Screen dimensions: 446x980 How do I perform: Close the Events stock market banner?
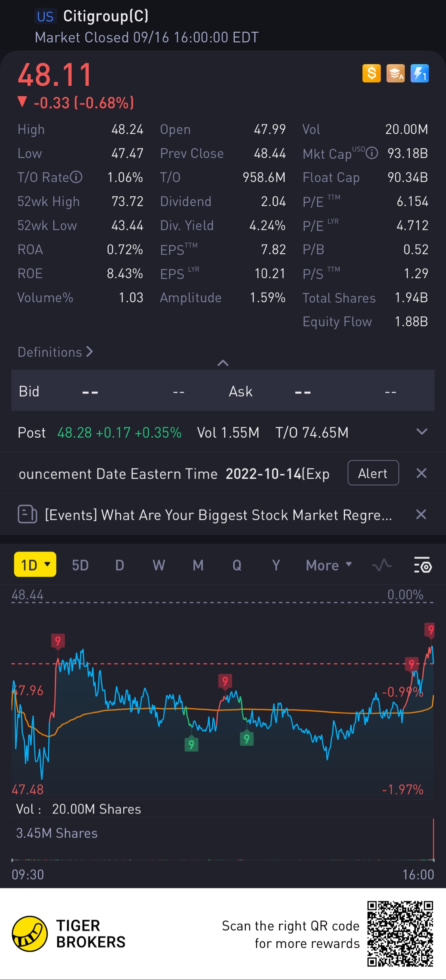pos(421,515)
